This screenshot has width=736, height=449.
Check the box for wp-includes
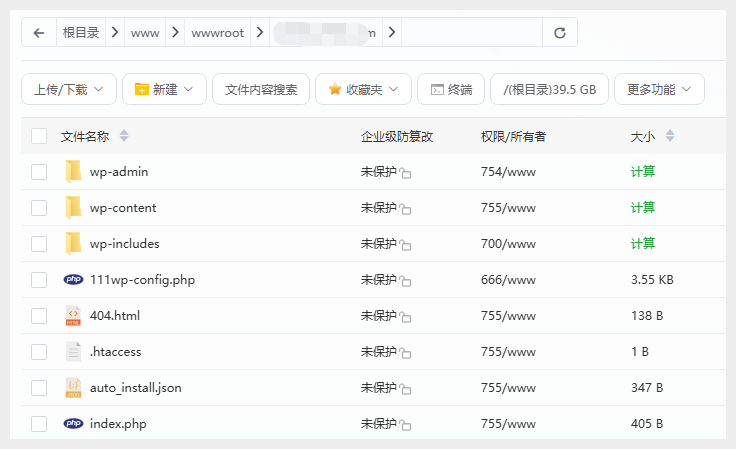(39, 244)
